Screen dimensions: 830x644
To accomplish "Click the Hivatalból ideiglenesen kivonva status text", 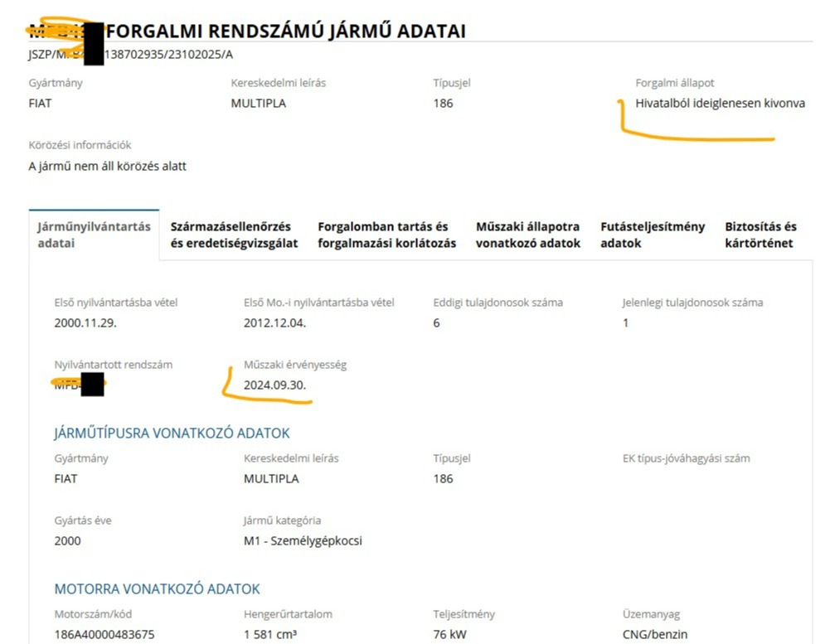I will (720, 104).
